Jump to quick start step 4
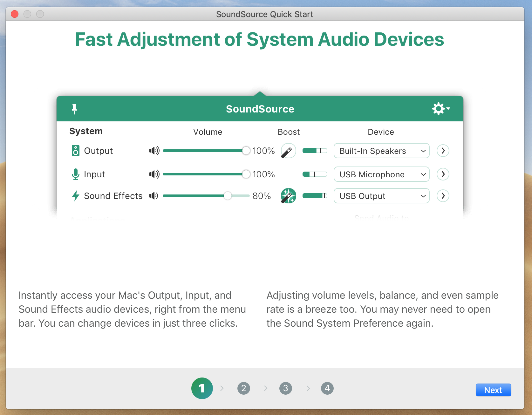Screen dimensions: 532x415 click(x=327, y=388)
